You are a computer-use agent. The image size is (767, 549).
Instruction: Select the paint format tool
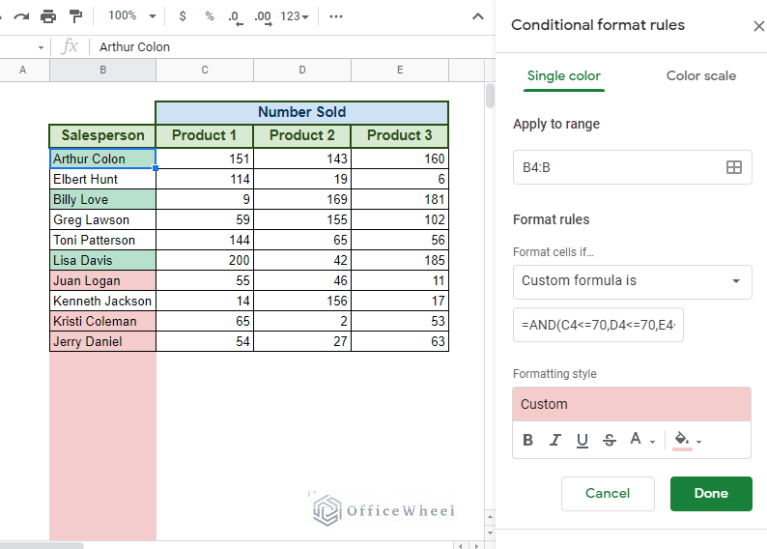pyautogui.click(x=75, y=16)
